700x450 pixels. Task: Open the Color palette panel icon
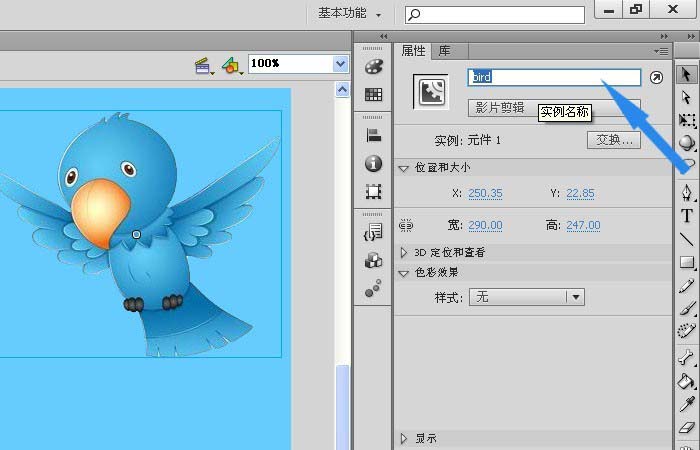tap(373, 67)
